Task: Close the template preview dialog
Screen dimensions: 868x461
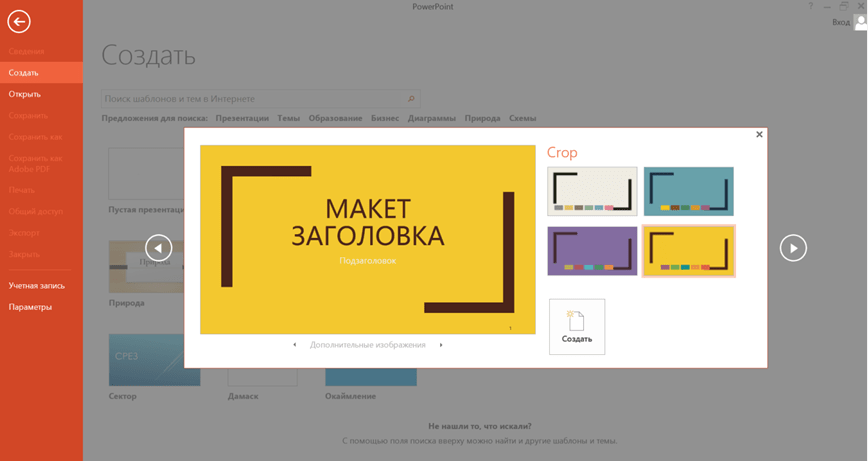Action: [759, 134]
